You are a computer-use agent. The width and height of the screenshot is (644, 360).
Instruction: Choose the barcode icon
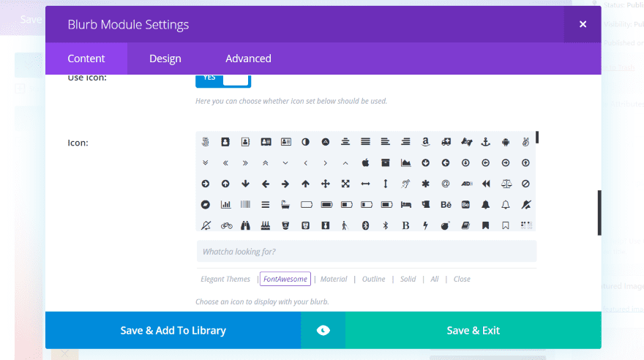point(245,204)
